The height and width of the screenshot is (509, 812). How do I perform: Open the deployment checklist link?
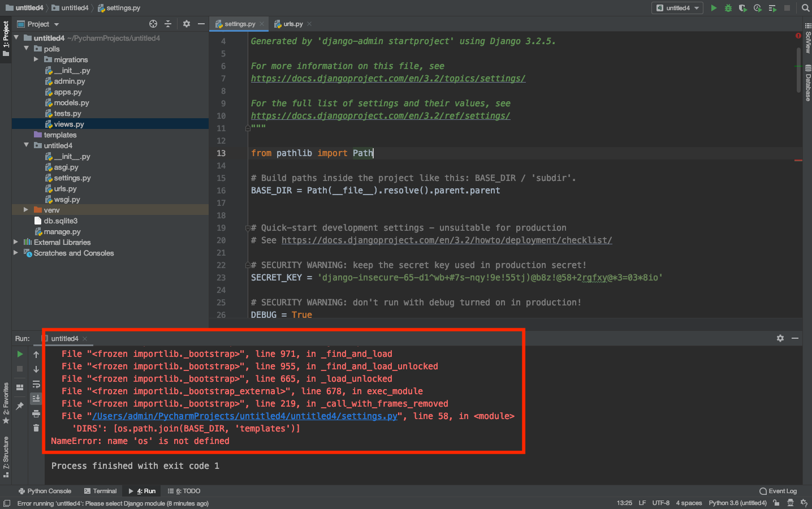(447, 240)
